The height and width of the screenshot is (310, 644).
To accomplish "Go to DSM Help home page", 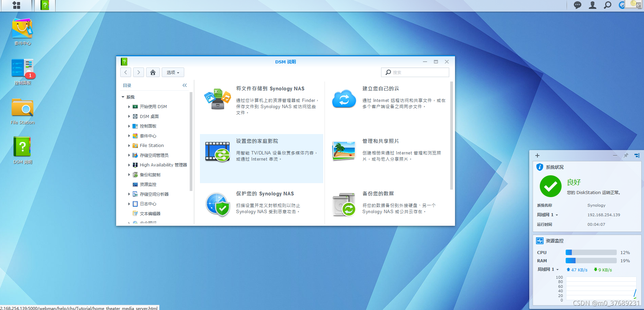I will coord(153,72).
